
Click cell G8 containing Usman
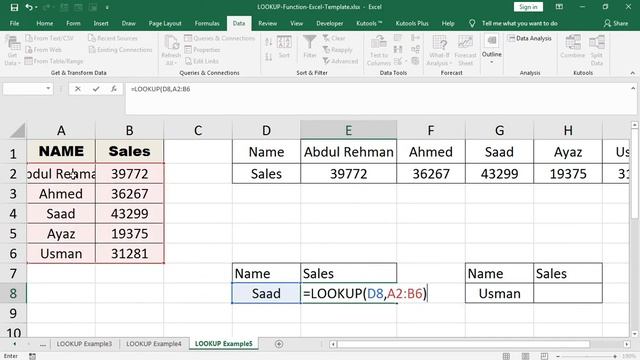[499, 293]
